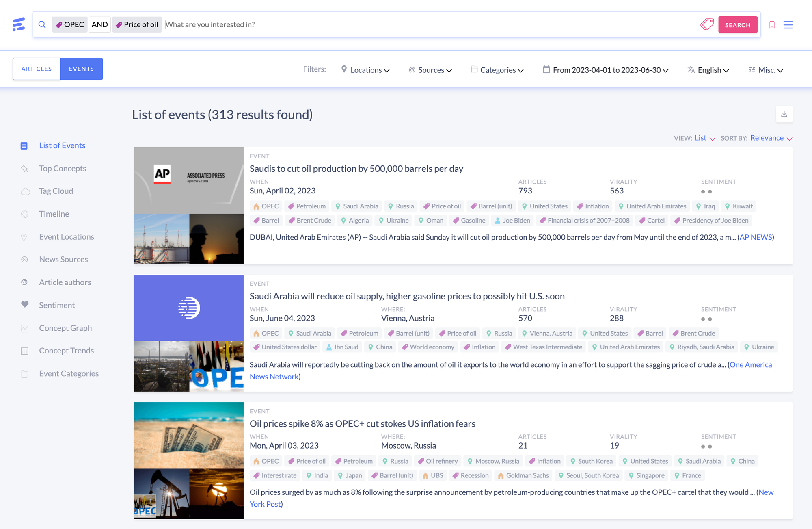The image size is (812, 529).
Task: Click the AP Associated Press thumbnail
Action: coord(189,180)
